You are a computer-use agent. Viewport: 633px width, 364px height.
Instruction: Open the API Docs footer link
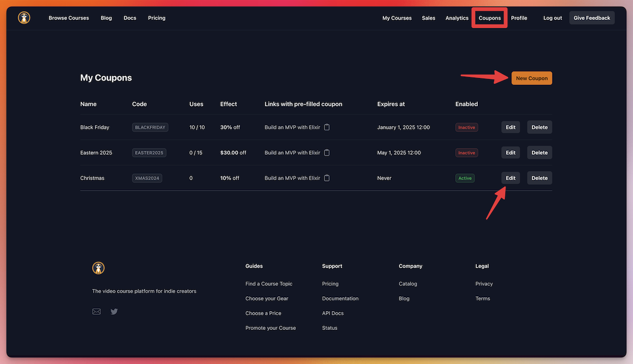[332, 313]
